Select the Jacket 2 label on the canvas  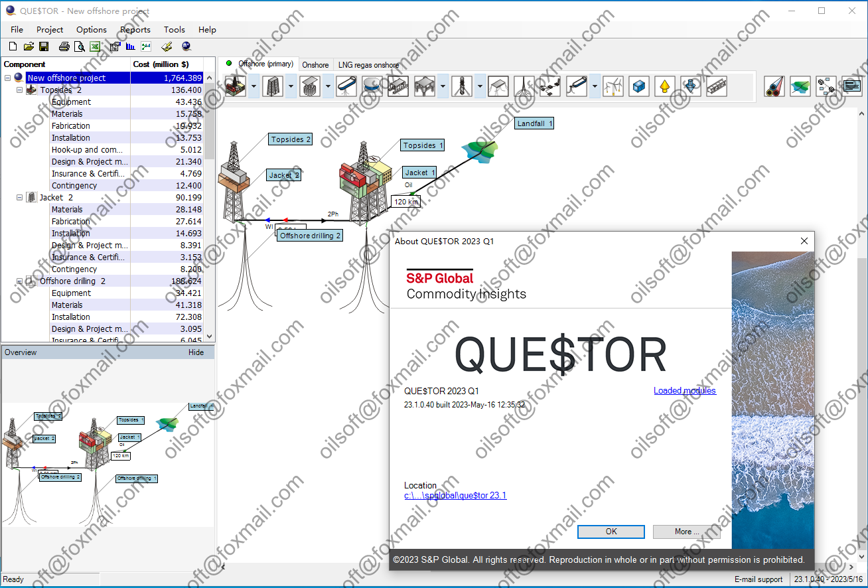point(284,175)
